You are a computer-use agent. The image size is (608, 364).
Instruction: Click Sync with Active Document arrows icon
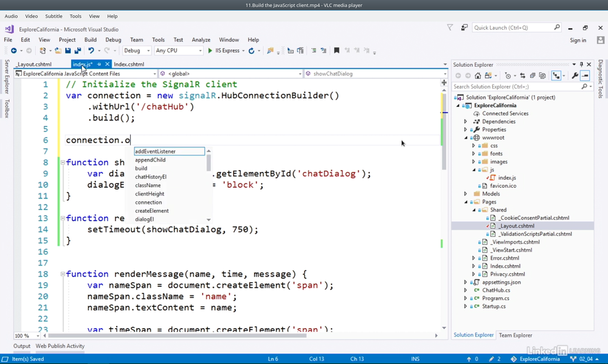point(522,75)
